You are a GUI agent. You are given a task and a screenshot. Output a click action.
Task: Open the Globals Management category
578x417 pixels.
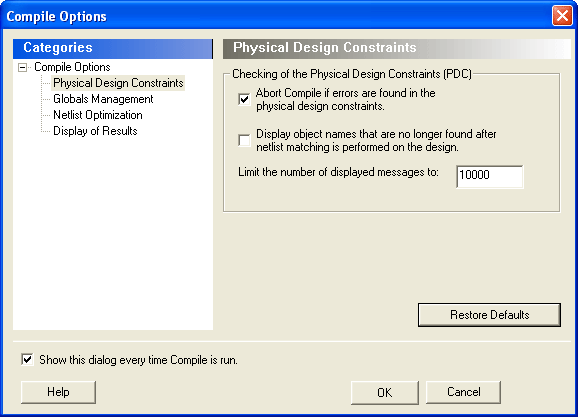click(x=103, y=99)
